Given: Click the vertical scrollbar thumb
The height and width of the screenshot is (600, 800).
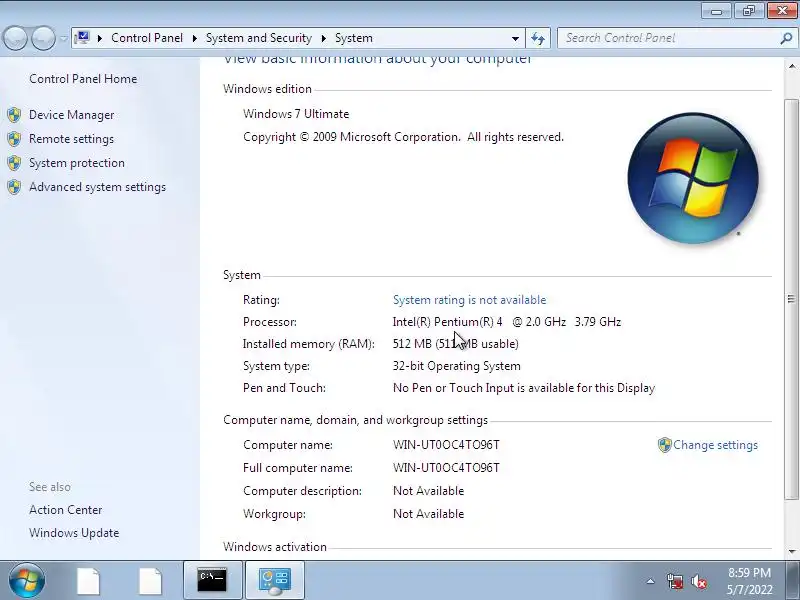Looking at the screenshot, I should 792,299.
